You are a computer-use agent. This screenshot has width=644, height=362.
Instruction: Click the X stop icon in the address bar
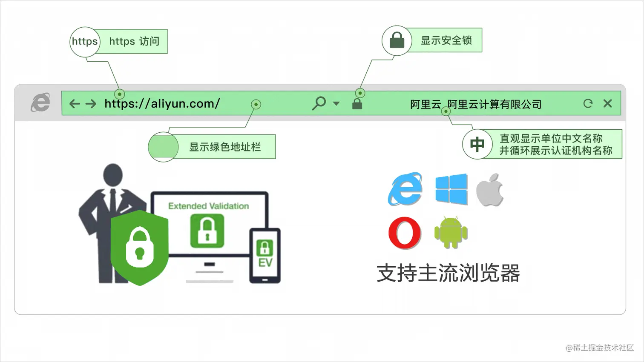pyautogui.click(x=608, y=103)
